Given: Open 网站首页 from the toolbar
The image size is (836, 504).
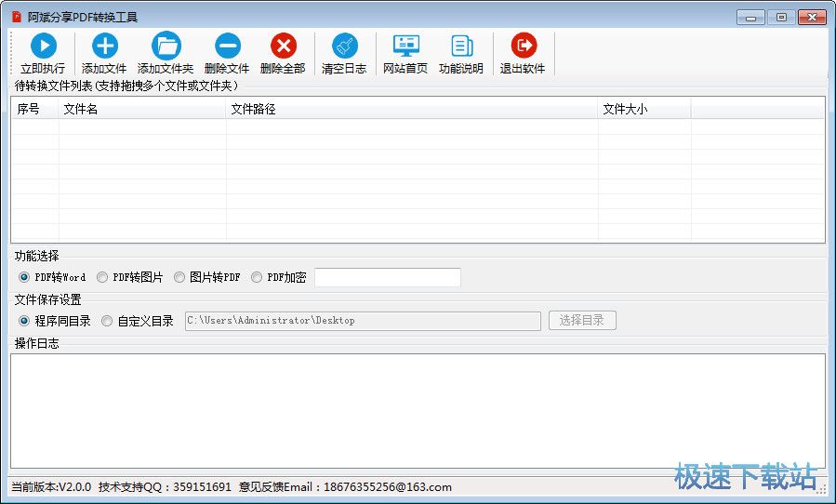Looking at the screenshot, I should click(405, 46).
